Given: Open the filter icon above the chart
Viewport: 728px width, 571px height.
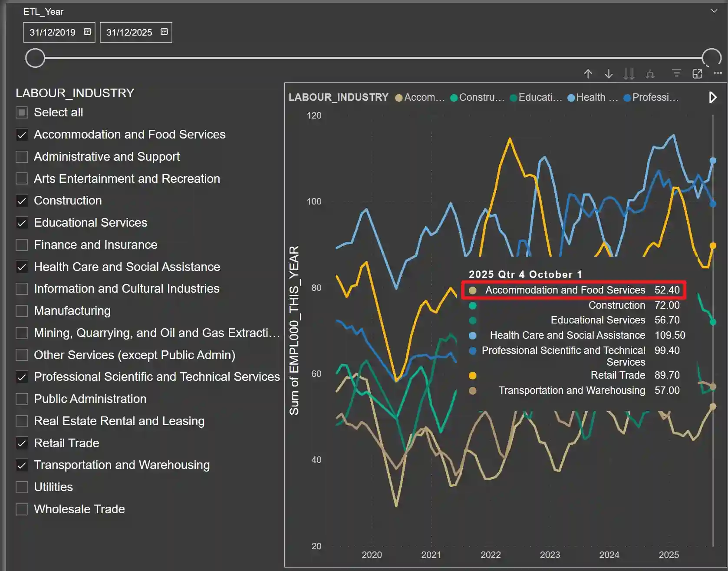Looking at the screenshot, I should [676, 74].
